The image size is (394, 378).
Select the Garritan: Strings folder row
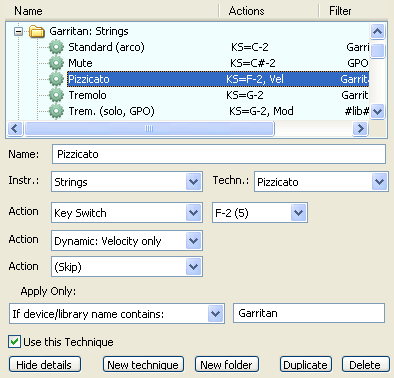pyautogui.click(x=89, y=31)
